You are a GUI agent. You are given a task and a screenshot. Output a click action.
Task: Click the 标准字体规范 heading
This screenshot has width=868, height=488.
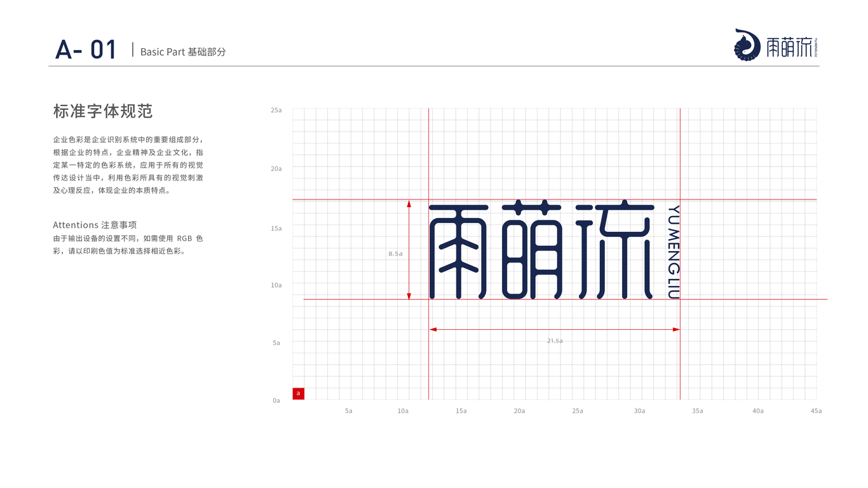click(x=103, y=111)
